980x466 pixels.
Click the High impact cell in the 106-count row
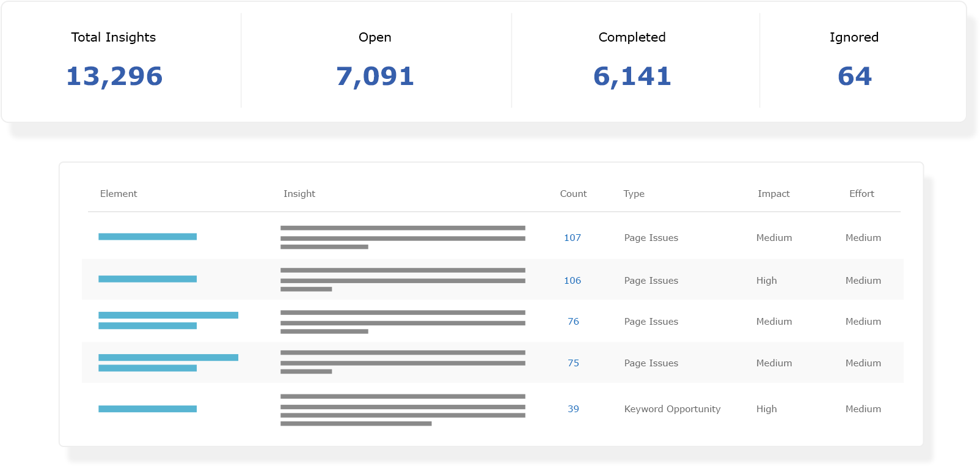click(766, 281)
